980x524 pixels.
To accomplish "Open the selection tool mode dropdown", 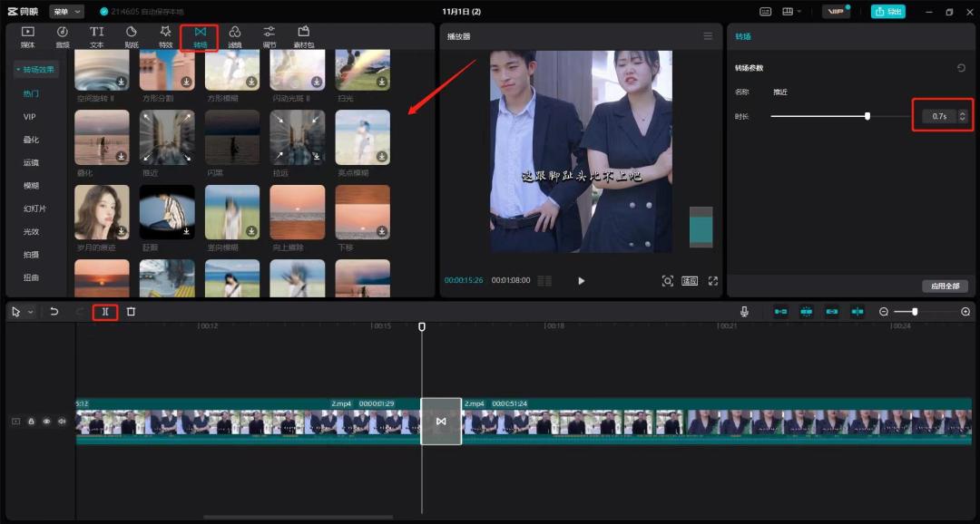I will coord(31,312).
